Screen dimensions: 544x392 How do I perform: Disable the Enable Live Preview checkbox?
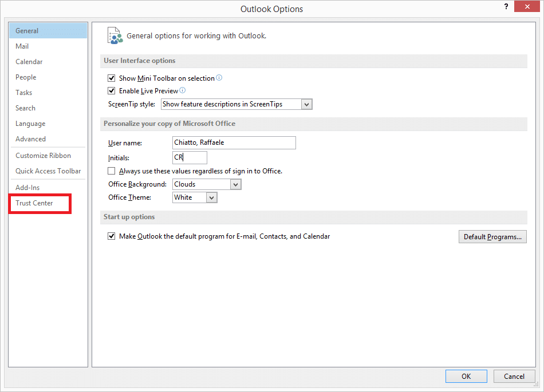point(111,91)
